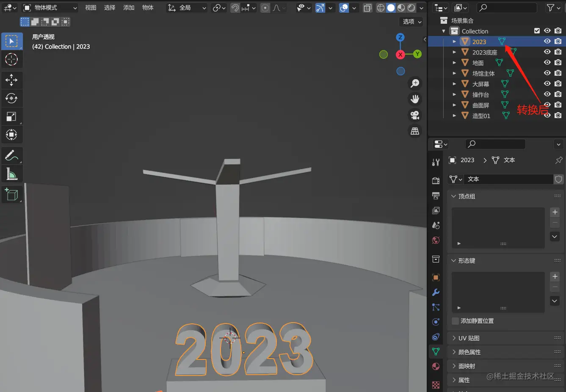Choose the Rotate tool

point(11,98)
